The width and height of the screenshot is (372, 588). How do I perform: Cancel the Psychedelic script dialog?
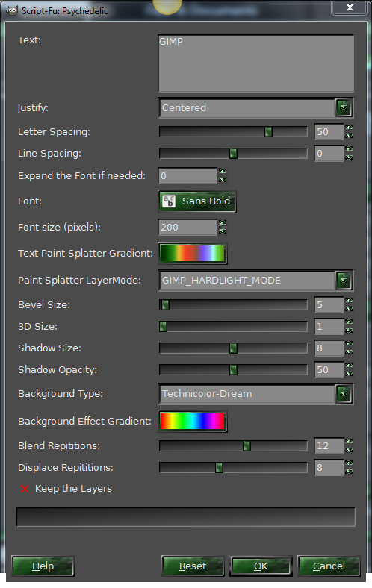(329, 566)
